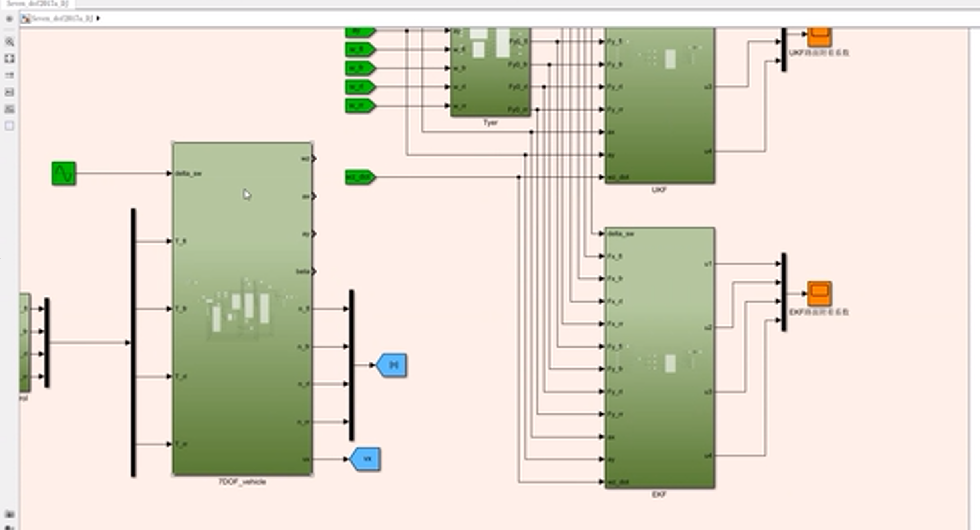Image resolution: width=980 pixels, height=530 pixels.
Task: Click the camera screenshot icon at bottom-left
Action: (x=10, y=514)
